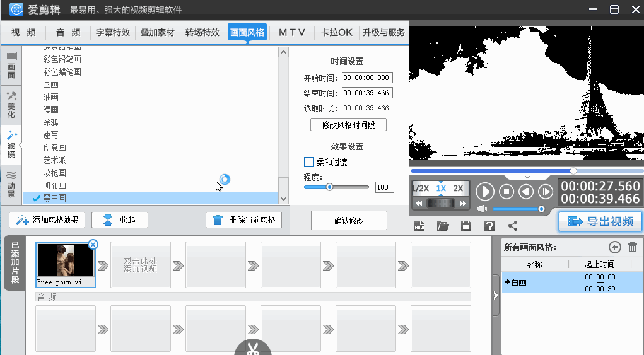Click 删除当前风格 button

[x=243, y=220]
